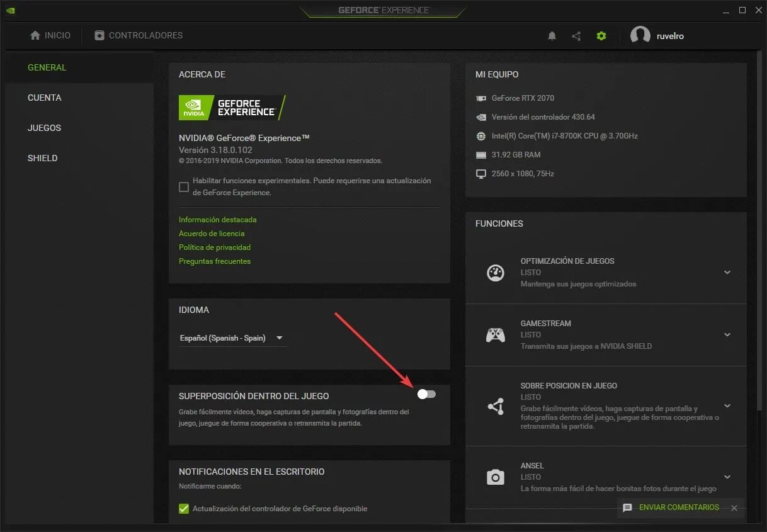Open the Español language dropdown
This screenshot has height=532, width=767.
(x=232, y=338)
